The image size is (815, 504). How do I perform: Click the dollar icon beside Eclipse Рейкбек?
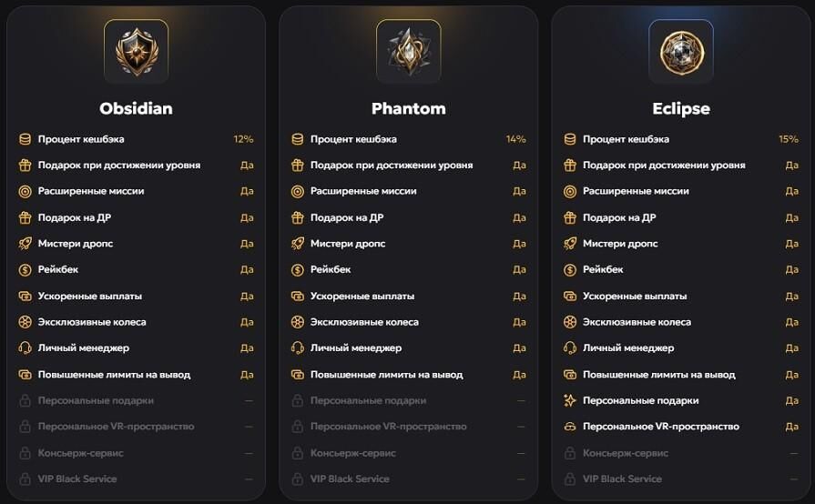pos(570,270)
